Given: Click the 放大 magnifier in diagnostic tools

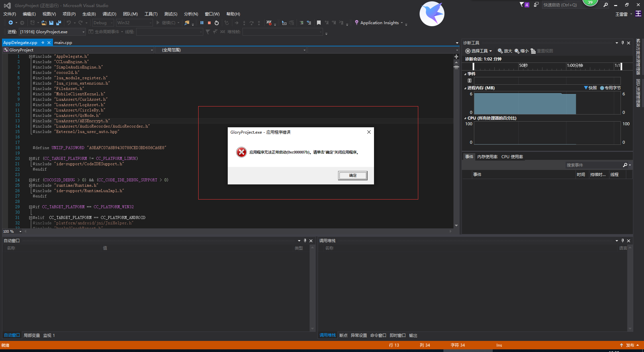Looking at the screenshot, I should pos(505,51).
